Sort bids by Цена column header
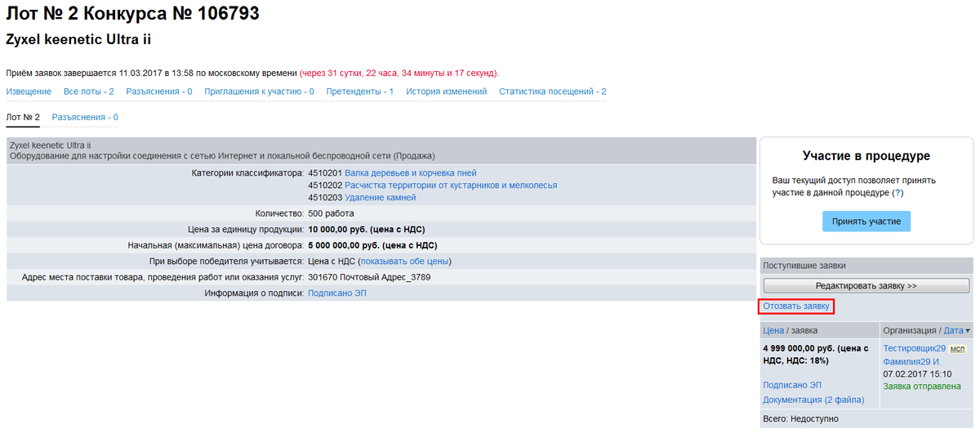 point(773,331)
